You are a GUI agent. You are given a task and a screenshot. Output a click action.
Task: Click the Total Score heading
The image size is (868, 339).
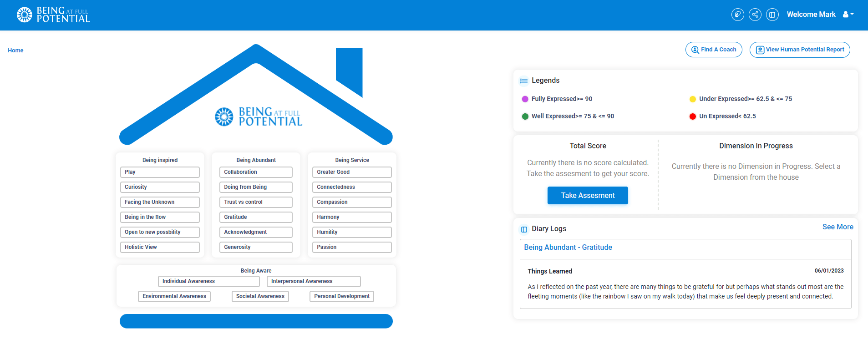pyautogui.click(x=588, y=146)
